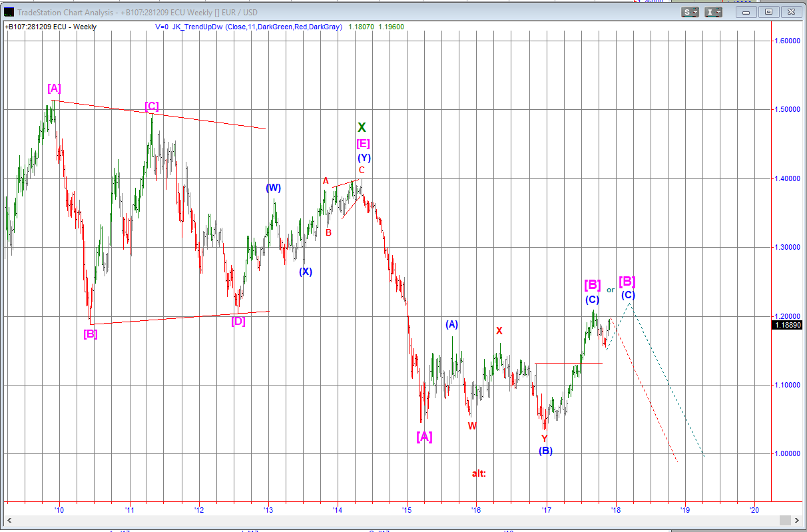The image size is (807, 532).
Task: Close the Chart Analysis window
Action: 791,12
